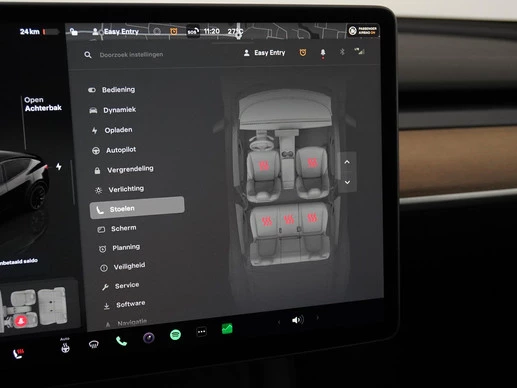Open the Software menu item
This screenshot has height=388, width=517.
124,305
